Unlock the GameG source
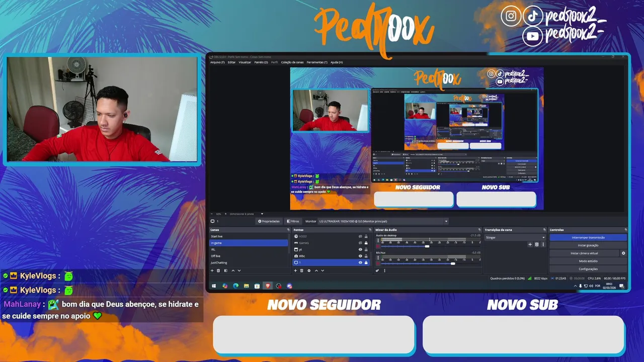The width and height of the screenshot is (644, 362). (x=366, y=243)
